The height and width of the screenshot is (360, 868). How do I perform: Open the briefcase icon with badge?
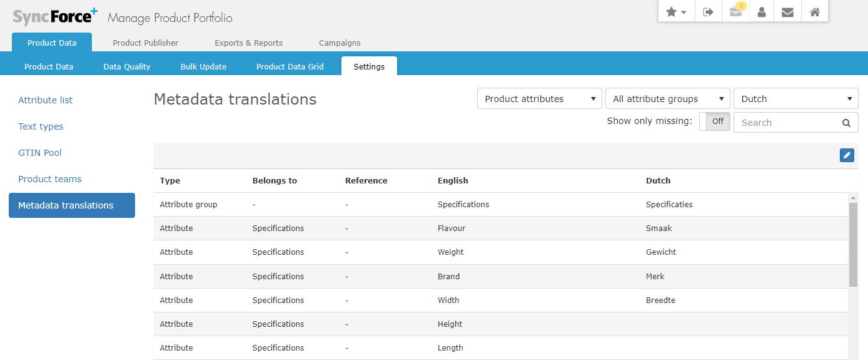click(735, 12)
